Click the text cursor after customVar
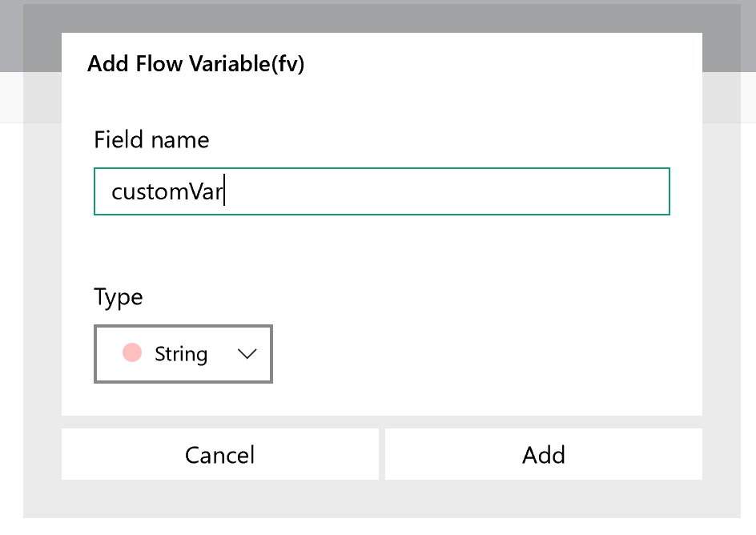Screen dimensions: 756x535 [x=224, y=190]
